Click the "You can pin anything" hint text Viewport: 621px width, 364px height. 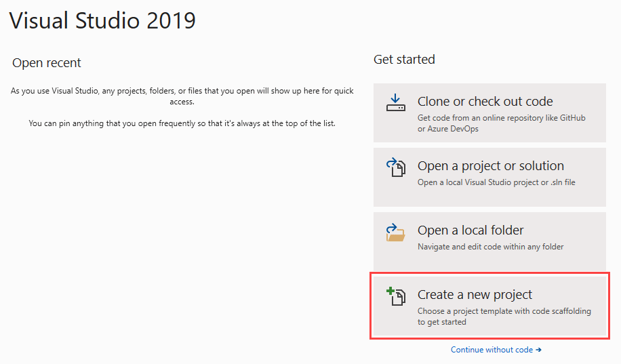[182, 124]
